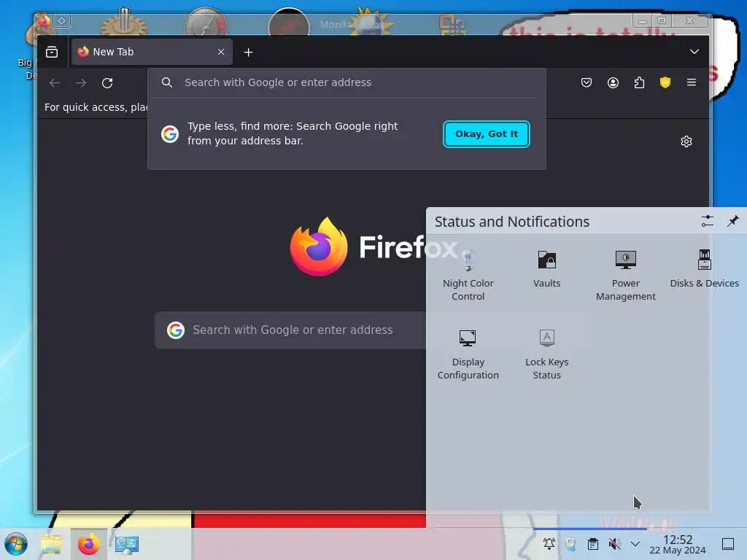Open Vaults in the Status and Notifications panel
Image resolution: width=747 pixels, height=560 pixels.
[546, 270]
